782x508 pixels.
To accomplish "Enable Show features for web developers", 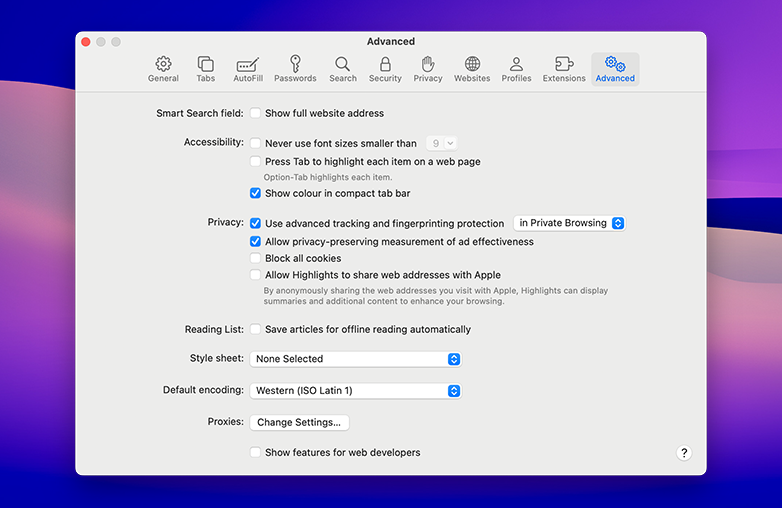I will [255, 452].
